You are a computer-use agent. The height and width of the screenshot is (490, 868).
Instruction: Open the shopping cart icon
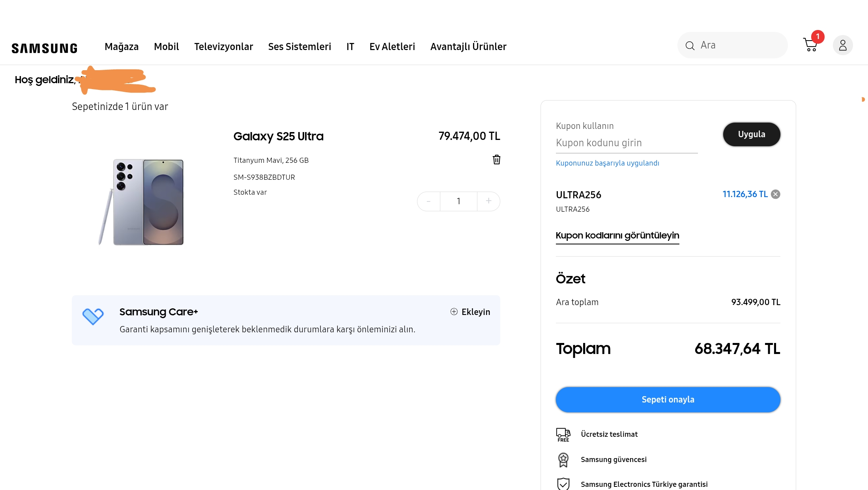(x=811, y=45)
